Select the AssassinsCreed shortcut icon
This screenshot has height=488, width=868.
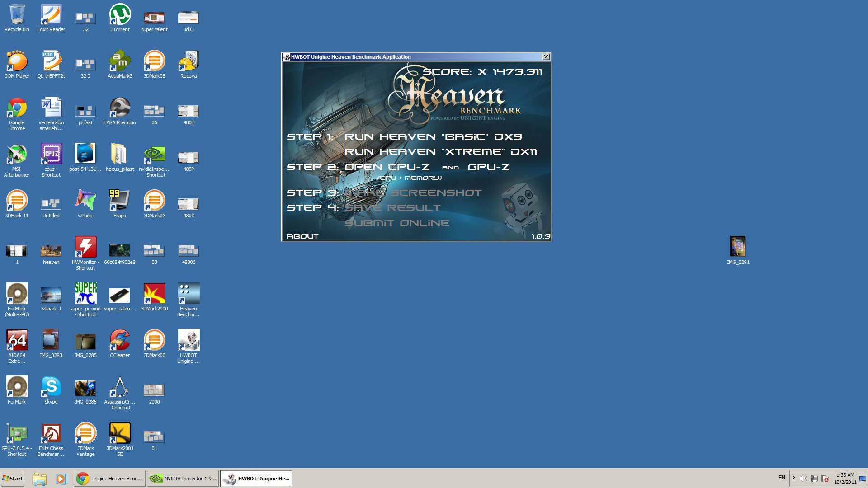click(120, 393)
